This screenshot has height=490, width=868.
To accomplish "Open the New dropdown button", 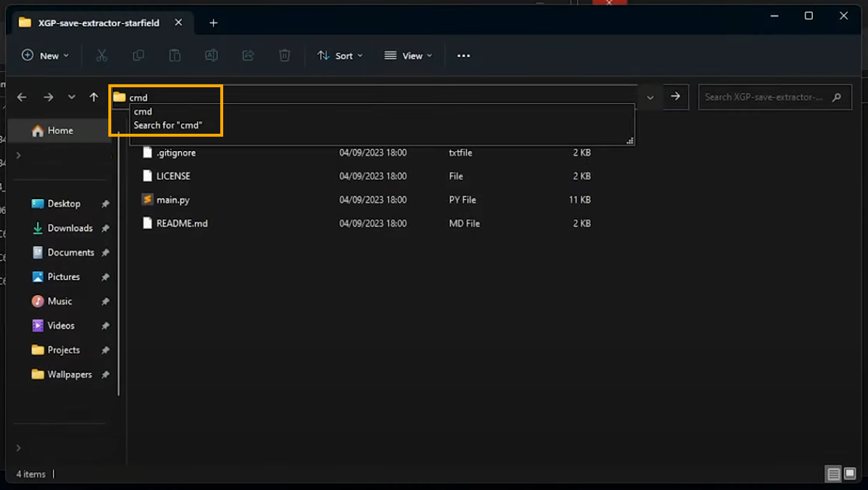I will point(45,55).
